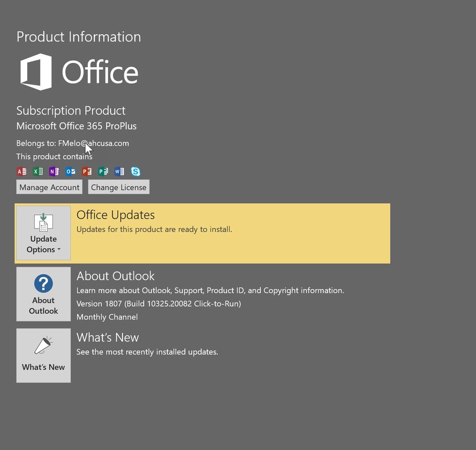
Task: Click 'Updates for this product are ready to install.'
Action: click(154, 229)
